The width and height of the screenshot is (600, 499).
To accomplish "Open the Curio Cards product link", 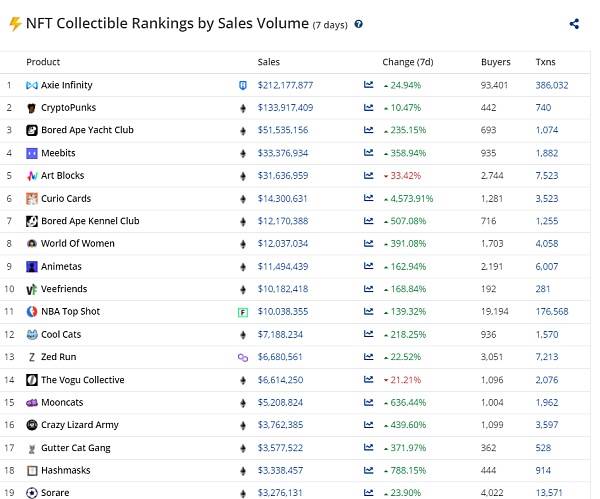I will click(66, 199).
